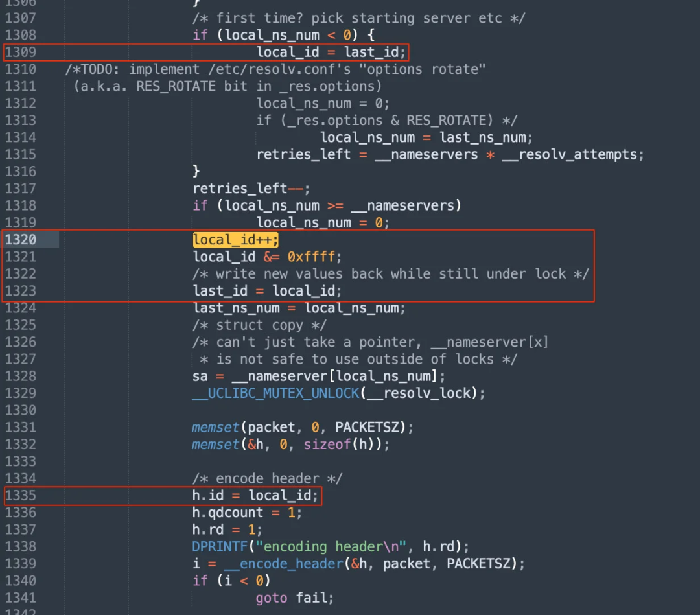
Task: Click line number 1335 in the gutter
Action: (x=20, y=496)
